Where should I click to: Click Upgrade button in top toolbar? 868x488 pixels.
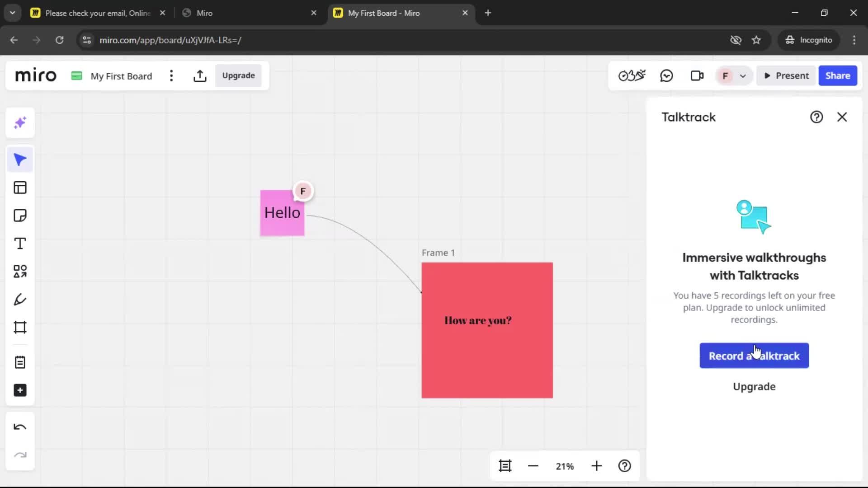click(238, 76)
